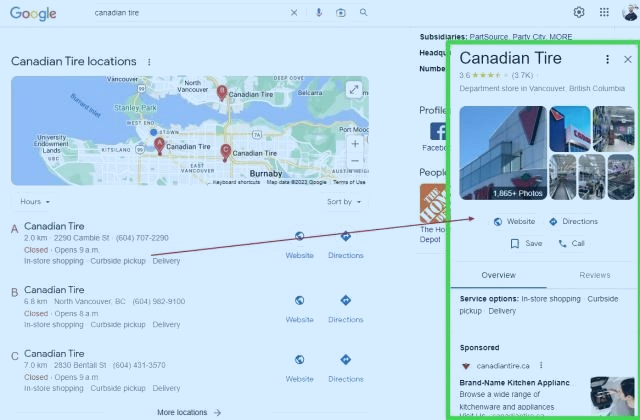Click the magnifying glass search icon

click(363, 12)
